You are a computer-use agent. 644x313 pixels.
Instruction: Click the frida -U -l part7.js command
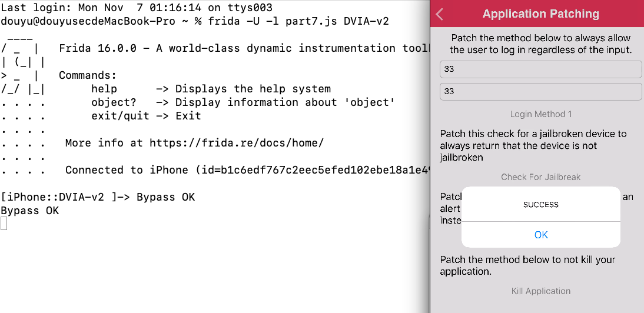[x=298, y=21]
